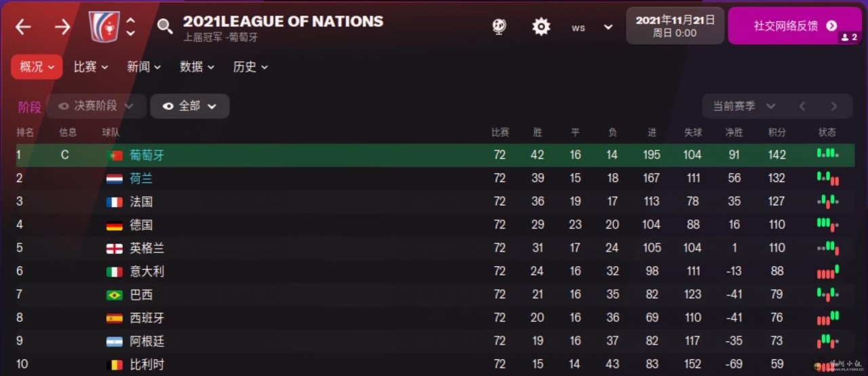
Task: Sort table by the 积分 column header
Action: click(x=776, y=132)
